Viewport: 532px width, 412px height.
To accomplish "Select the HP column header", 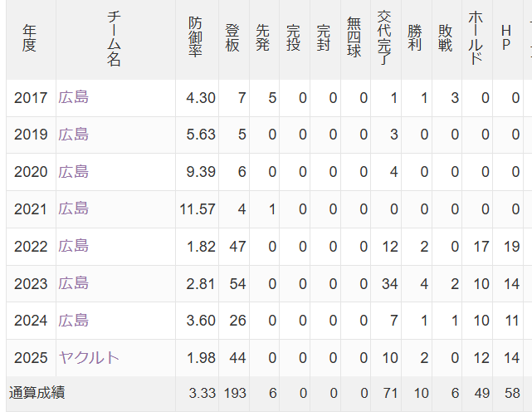I will (506, 38).
